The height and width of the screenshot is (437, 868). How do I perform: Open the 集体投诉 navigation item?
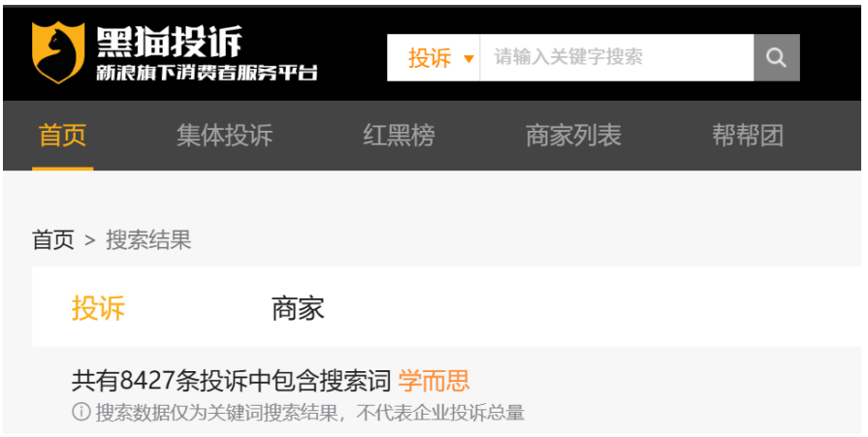(224, 135)
